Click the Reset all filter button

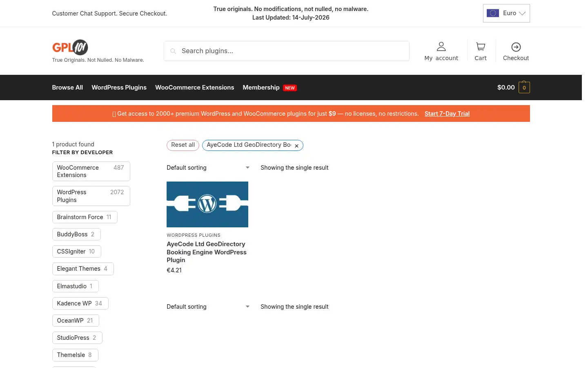tap(183, 145)
